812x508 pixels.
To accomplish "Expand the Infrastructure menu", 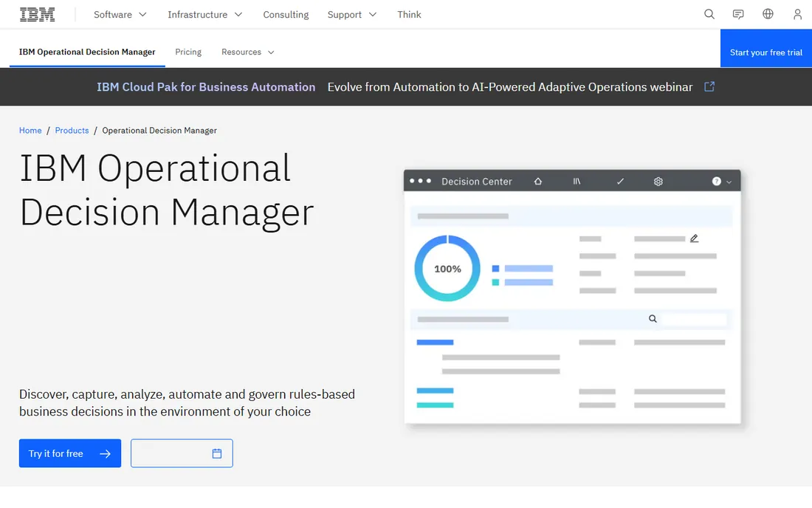I will point(205,15).
